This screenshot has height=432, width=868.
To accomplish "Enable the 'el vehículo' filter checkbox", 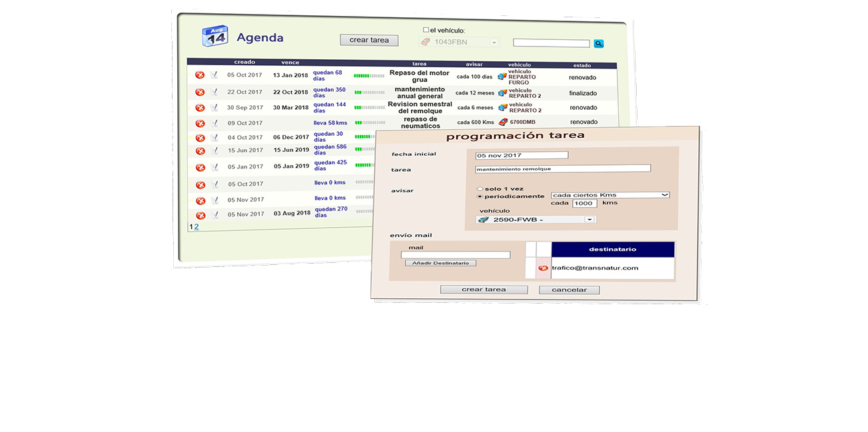I will point(426,30).
